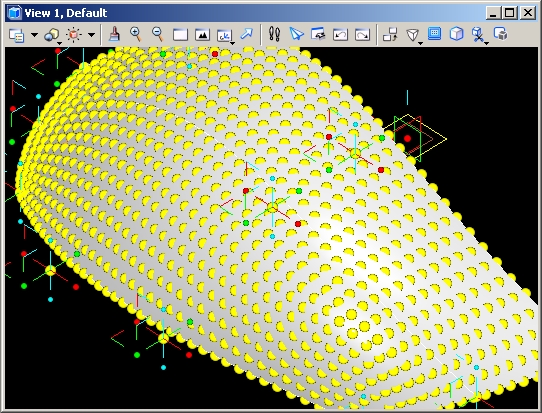542x413 pixels.
Task: Expand the arrow next to brightness icon
Action: coord(91,35)
